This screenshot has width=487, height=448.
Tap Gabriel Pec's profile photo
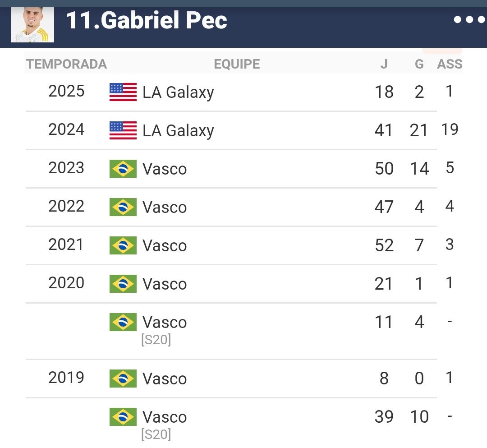pos(32,24)
